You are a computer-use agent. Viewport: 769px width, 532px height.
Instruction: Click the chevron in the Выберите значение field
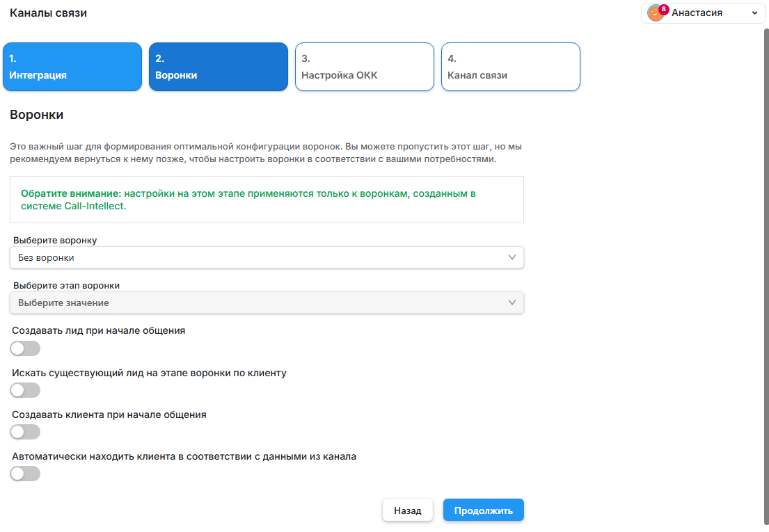pyautogui.click(x=512, y=303)
